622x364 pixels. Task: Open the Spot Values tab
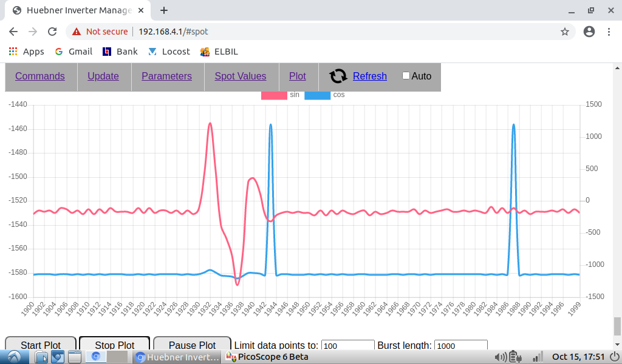tap(240, 76)
